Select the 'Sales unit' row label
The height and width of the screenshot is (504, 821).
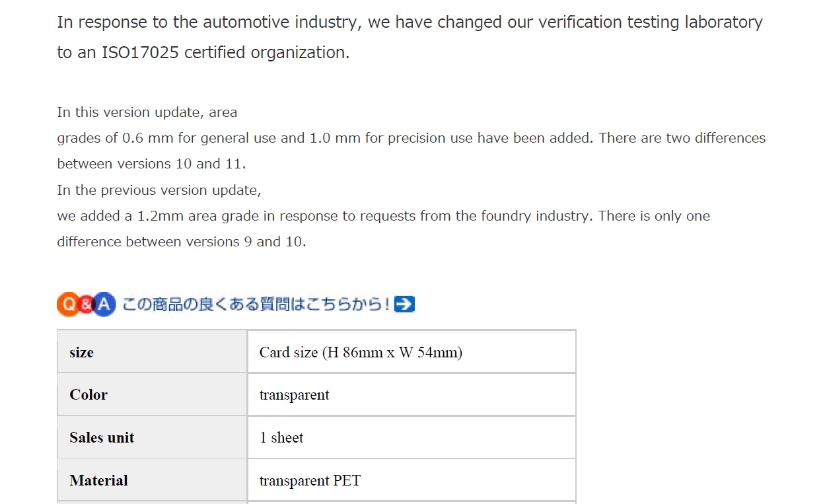152,437
